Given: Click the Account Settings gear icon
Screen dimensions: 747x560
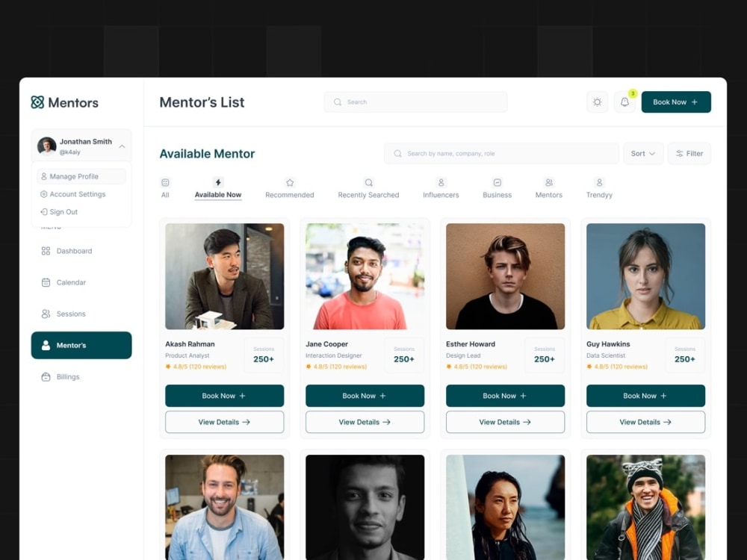Looking at the screenshot, I should coord(44,194).
